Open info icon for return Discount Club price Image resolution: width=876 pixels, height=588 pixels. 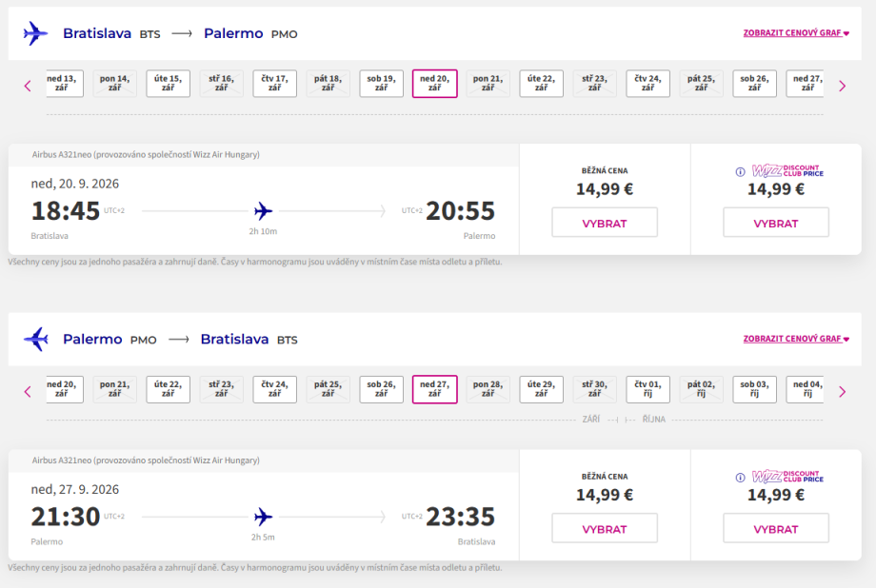tap(740, 478)
